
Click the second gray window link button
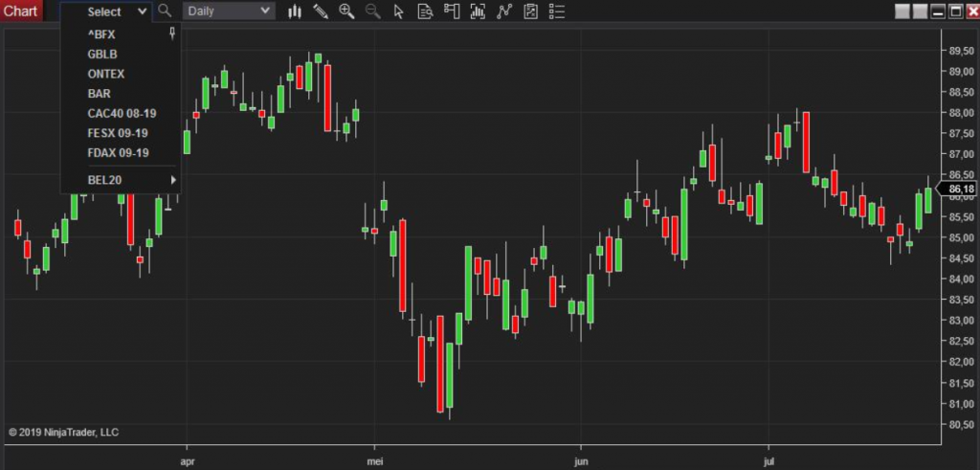920,11
